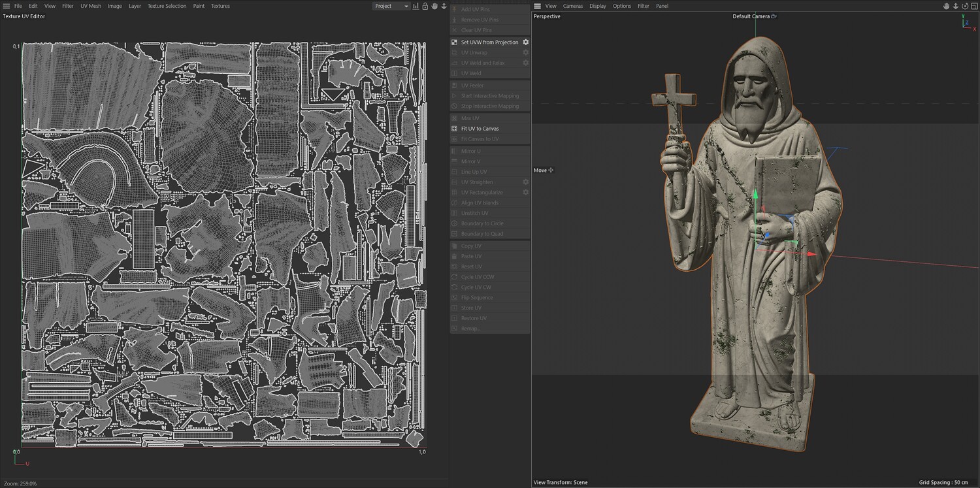980x488 pixels.
Task: Open Set UVW from Projection settings gear
Action: point(525,42)
